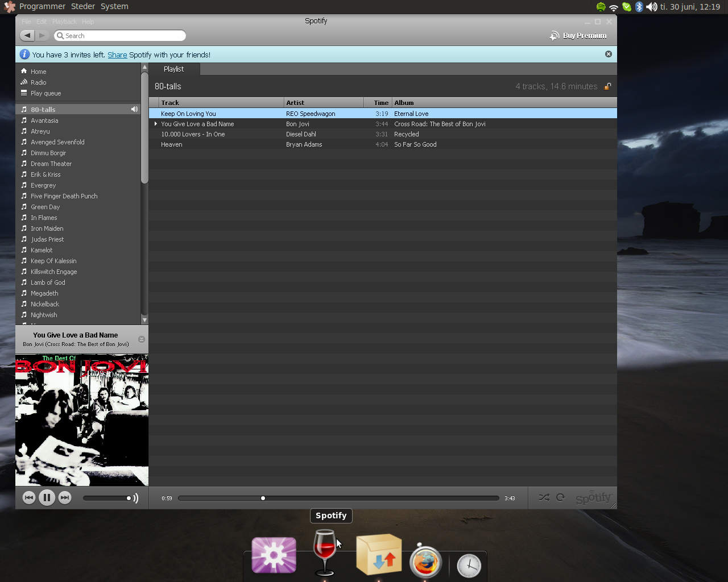The image size is (728, 582).
Task: Toggle shuffle mode
Action: click(x=544, y=497)
